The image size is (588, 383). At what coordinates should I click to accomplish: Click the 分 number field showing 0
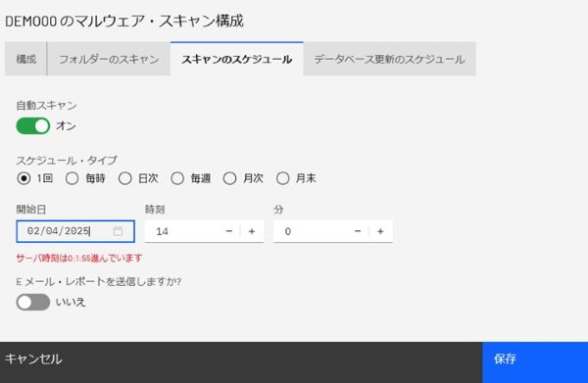coord(333,231)
